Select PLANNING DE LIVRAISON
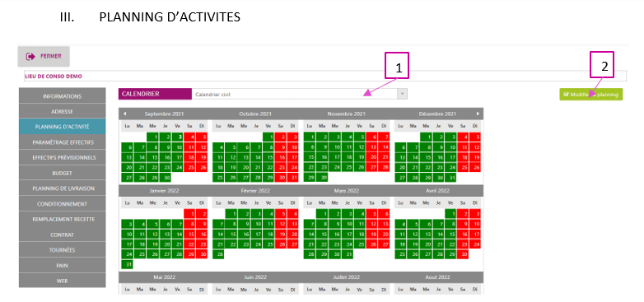Screen dimensions: 644x302 [62, 188]
